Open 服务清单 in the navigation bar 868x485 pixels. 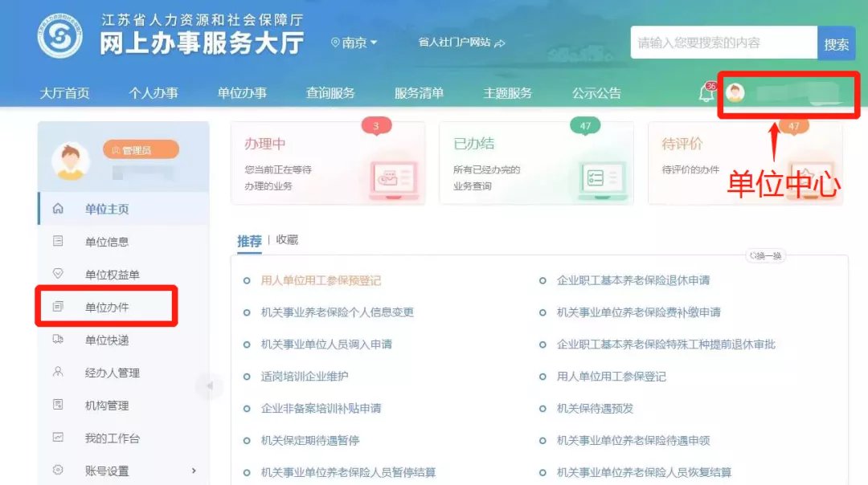coord(419,93)
